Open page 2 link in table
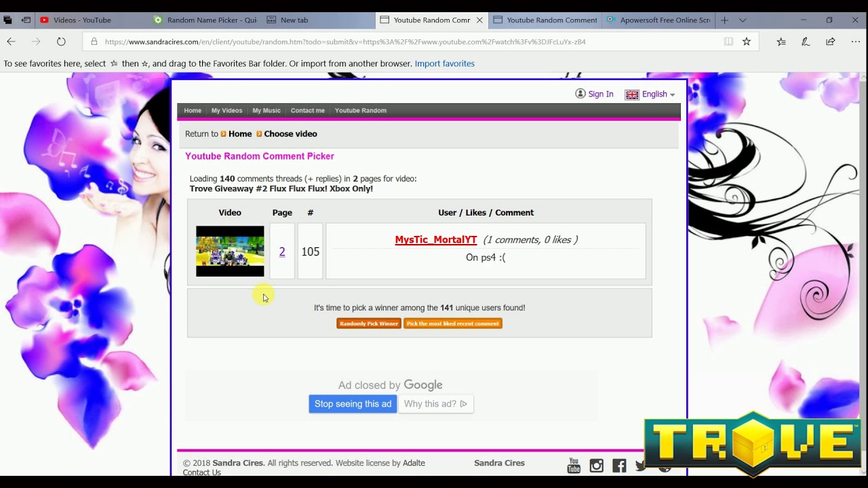The width and height of the screenshot is (868, 488). point(282,251)
